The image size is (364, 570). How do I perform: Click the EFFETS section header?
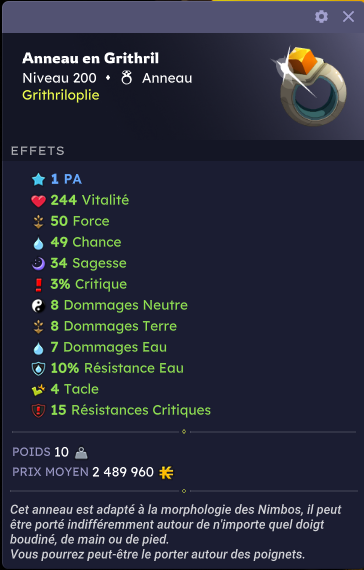(37, 150)
